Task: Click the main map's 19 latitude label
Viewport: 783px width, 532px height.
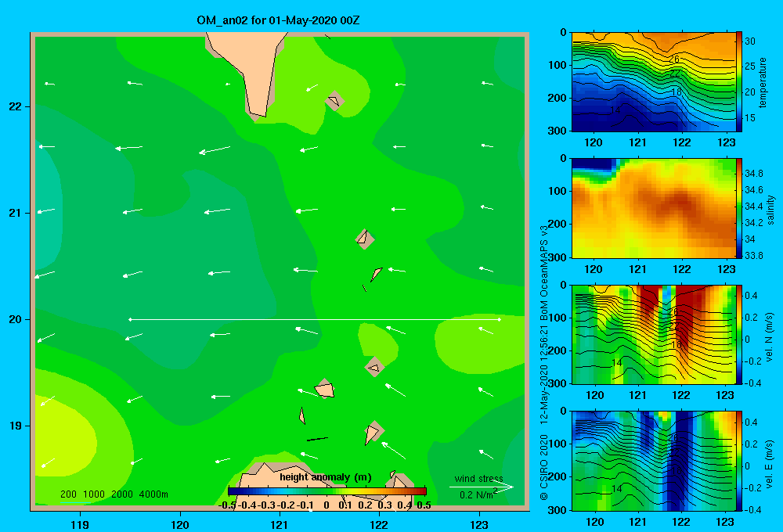Action: click(x=16, y=426)
